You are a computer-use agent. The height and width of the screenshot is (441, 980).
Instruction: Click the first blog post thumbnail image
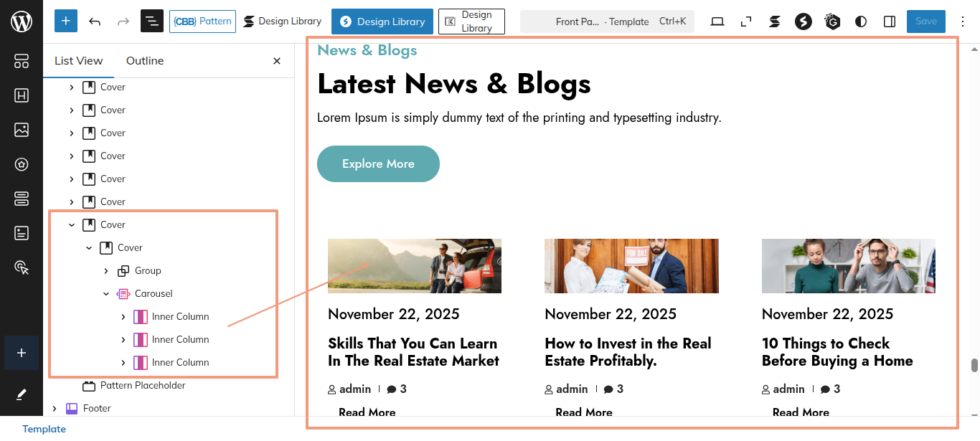(x=415, y=266)
